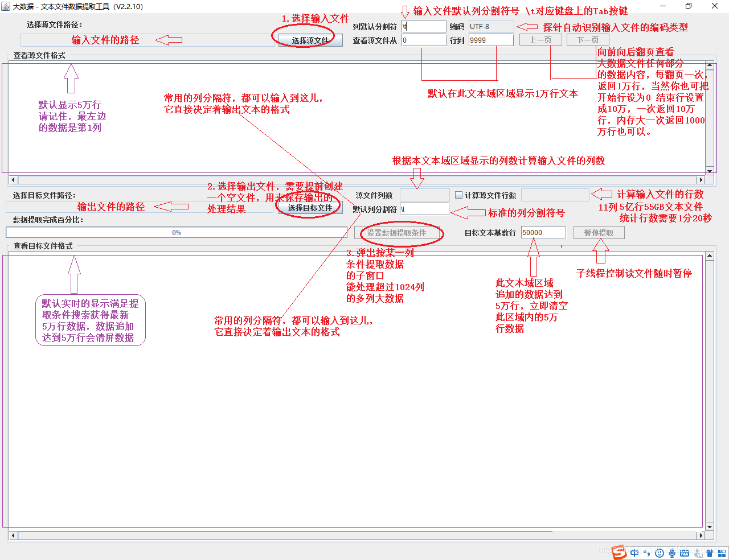
Task: Toggle the 中 Chinese/English mode icon
Action: [x=634, y=553]
